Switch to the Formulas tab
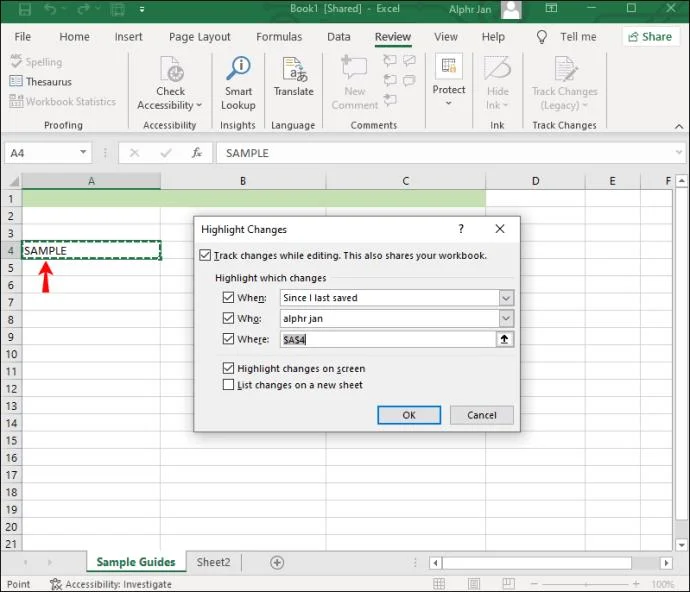The image size is (690, 592). pyautogui.click(x=279, y=37)
